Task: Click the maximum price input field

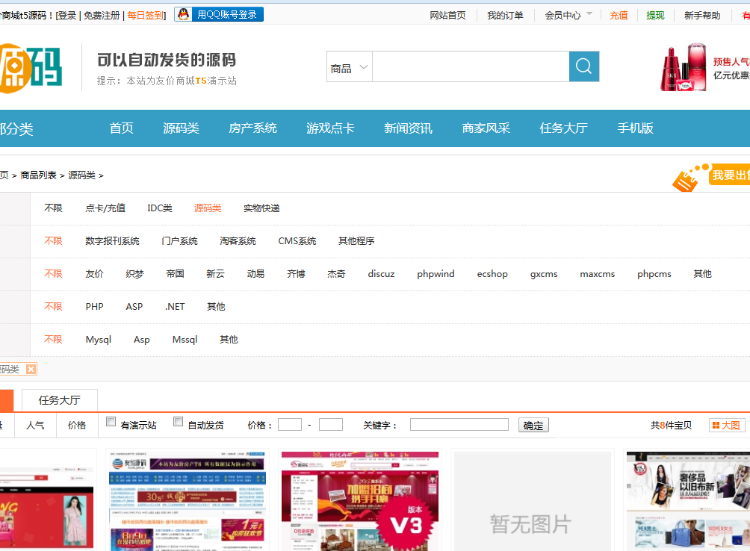Action: (x=331, y=425)
